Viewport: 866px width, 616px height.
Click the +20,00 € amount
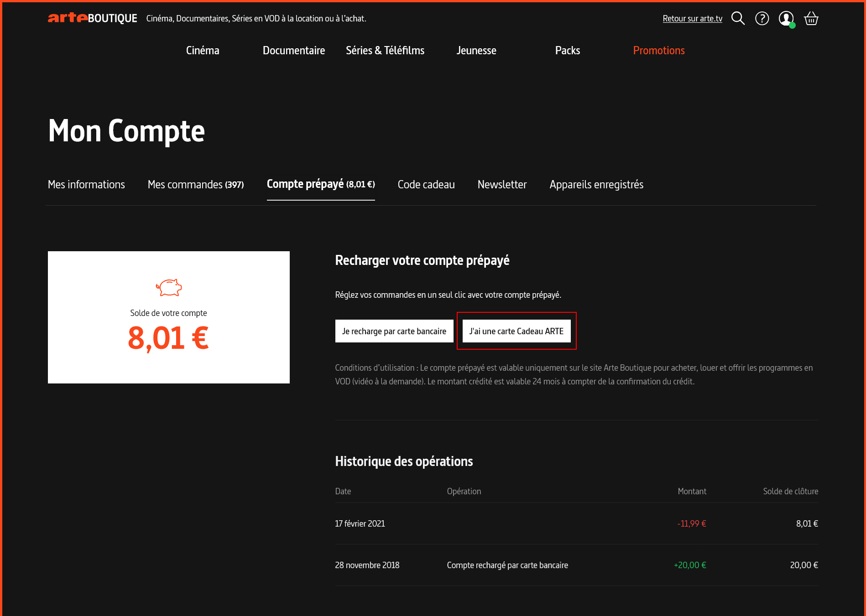tap(690, 565)
